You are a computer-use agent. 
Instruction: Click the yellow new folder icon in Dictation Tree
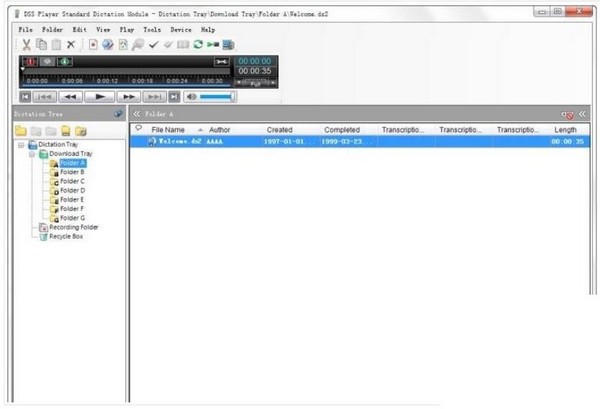(x=22, y=131)
